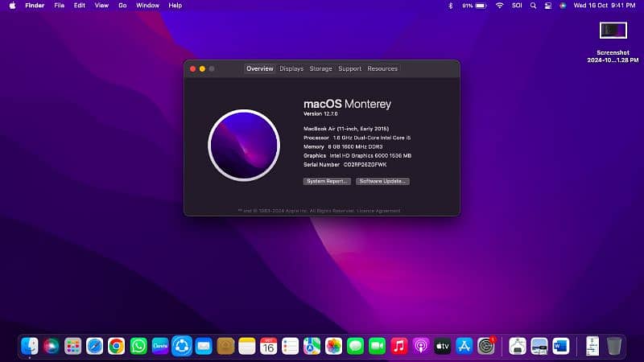
Task: Open the Licence Agreement link
Action: coord(382,211)
